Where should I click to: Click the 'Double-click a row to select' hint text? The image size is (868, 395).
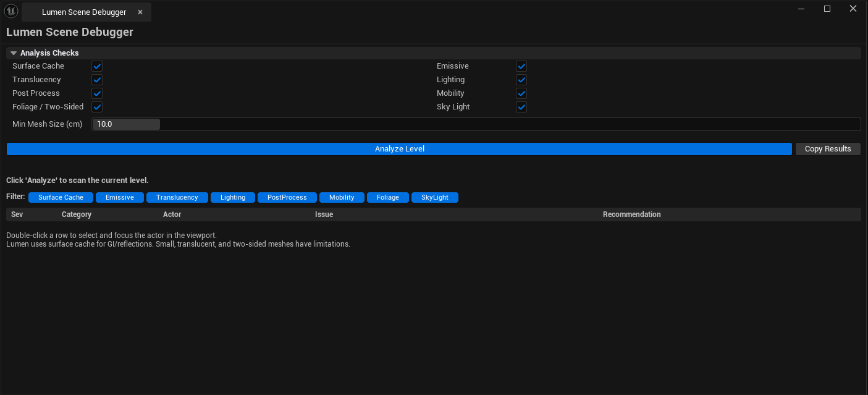tap(111, 236)
